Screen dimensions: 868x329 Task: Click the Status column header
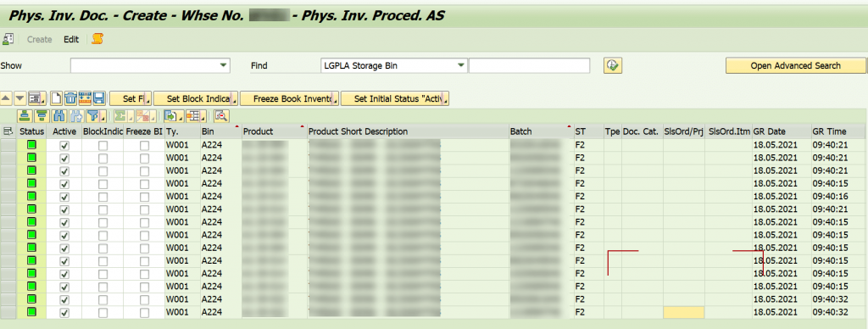[31, 131]
